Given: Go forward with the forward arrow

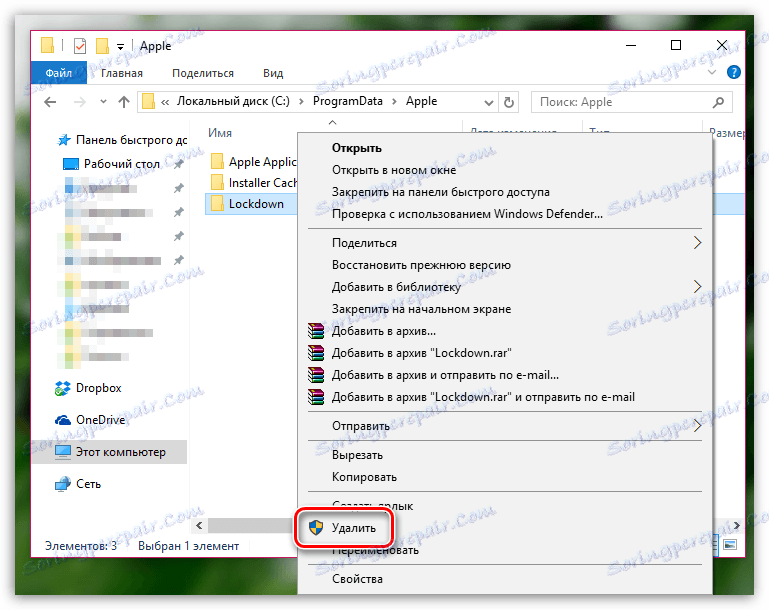Looking at the screenshot, I should pyautogui.click(x=79, y=102).
